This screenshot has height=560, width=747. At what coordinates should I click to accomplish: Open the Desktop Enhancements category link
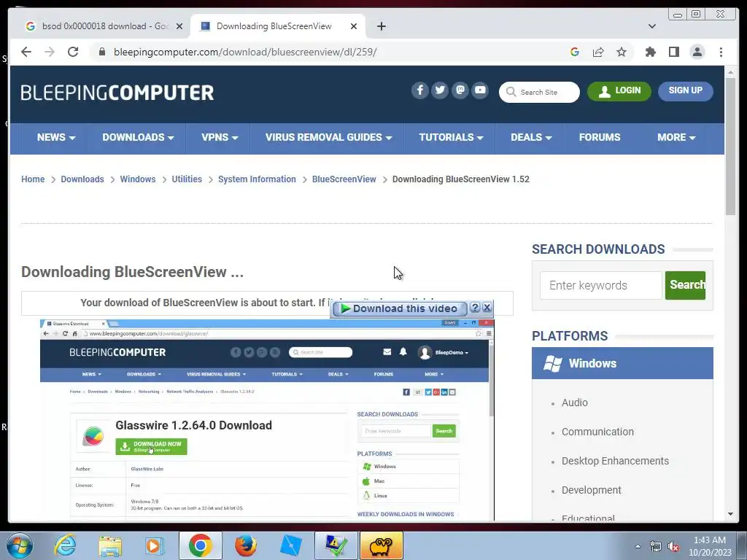[615, 461]
